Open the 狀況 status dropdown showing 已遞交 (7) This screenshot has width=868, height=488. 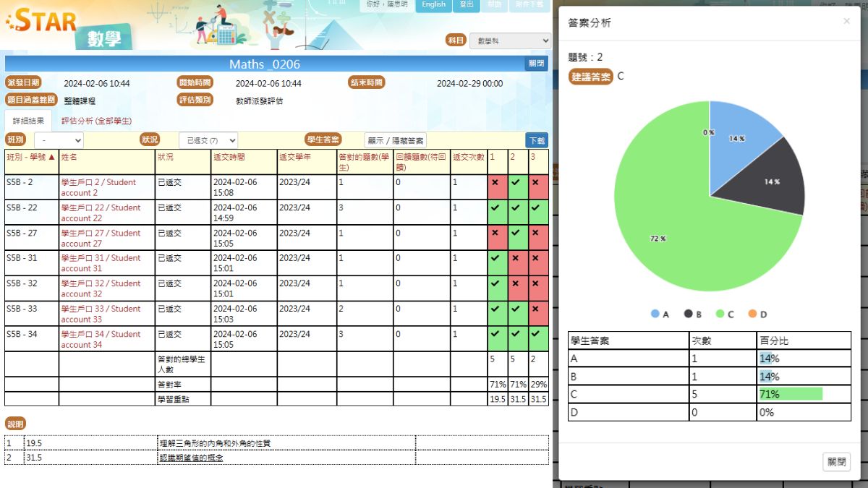click(208, 140)
